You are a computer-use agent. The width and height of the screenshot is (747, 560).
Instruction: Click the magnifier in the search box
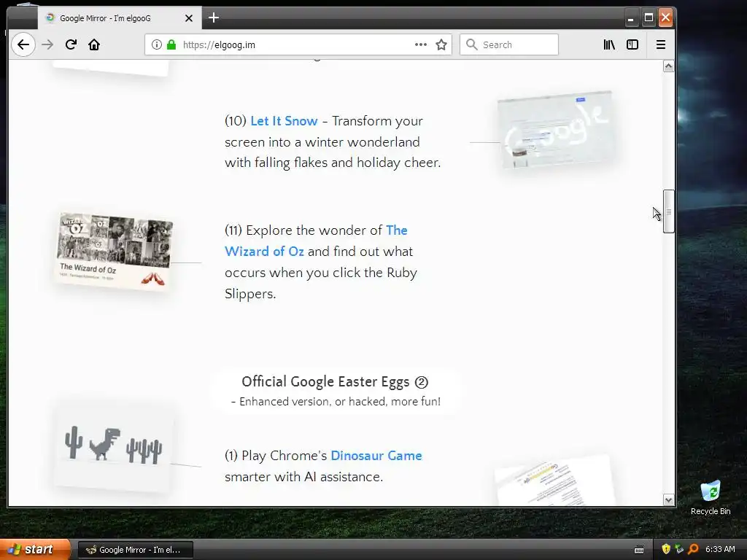[x=472, y=44]
